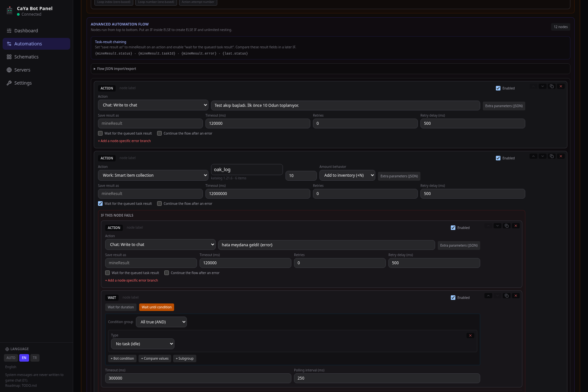
Task: Select the Wait until condition mode
Action: [156, 307]
